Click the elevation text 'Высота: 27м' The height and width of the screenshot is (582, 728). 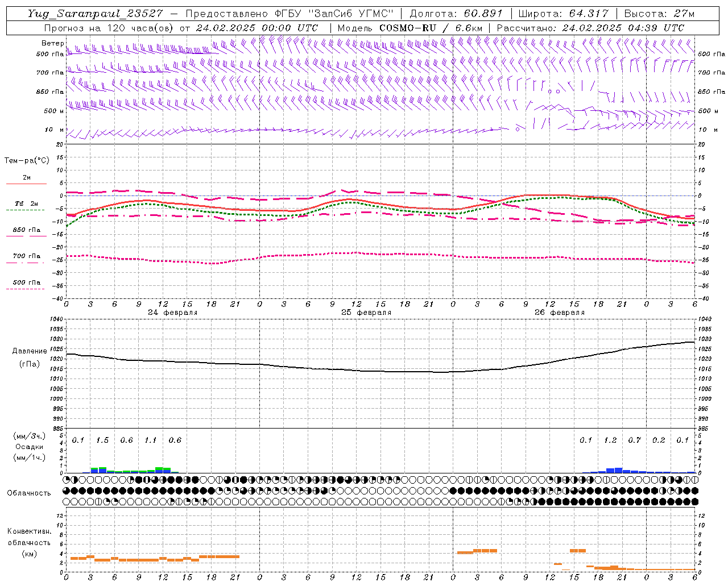[659, 14]
